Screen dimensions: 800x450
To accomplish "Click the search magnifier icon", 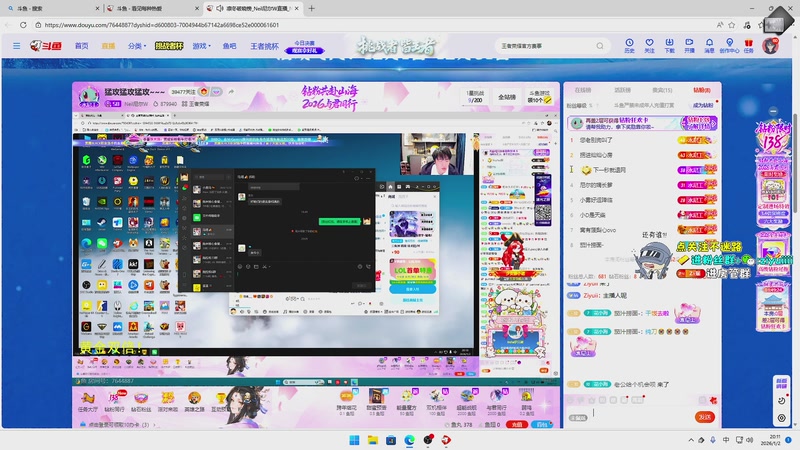I will 600,46.
